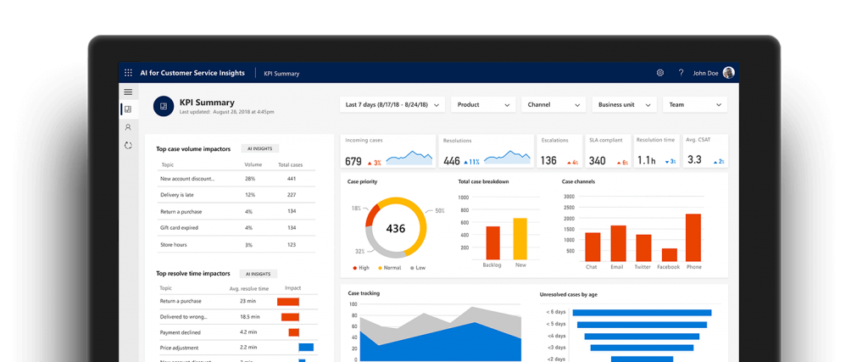This screenshot has width=868, height=362.
Task: Click the Backlog bar in breakdown chart
Action: click(492, 243)
